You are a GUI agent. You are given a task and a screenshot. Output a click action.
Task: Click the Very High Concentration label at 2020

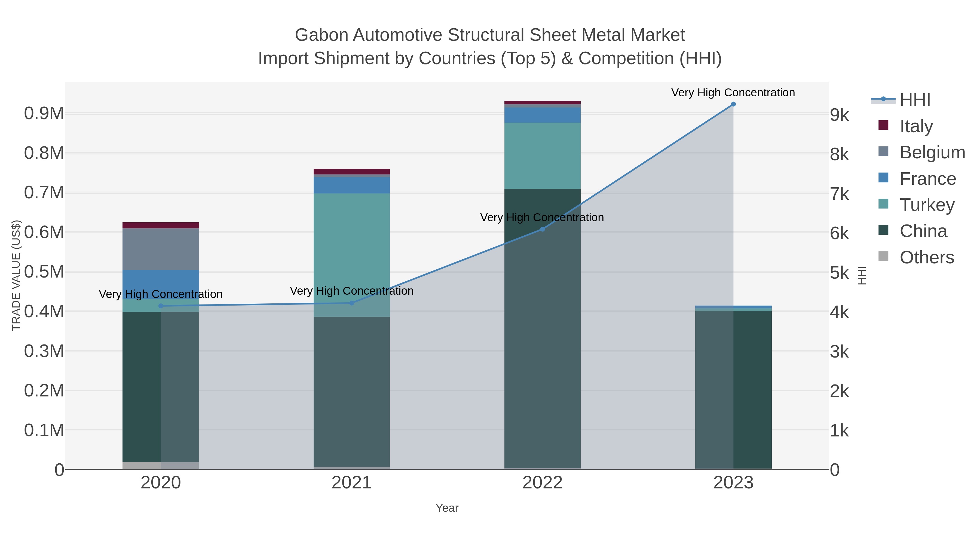pyautogui.click(x=161, y=294)
